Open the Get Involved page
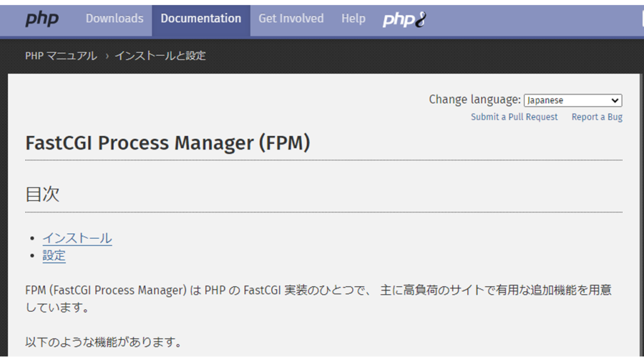This screenshot has height=362, width=644. tap(291, 19)
